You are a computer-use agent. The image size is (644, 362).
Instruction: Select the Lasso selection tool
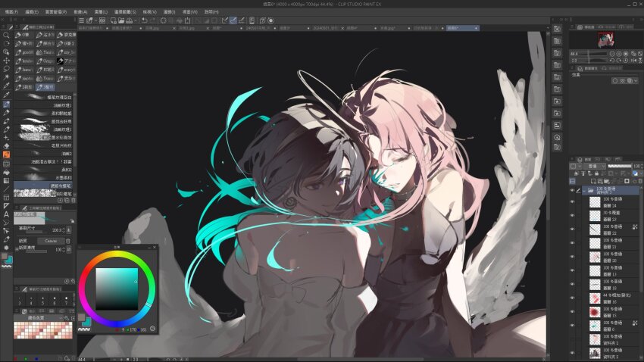(6, 69)
